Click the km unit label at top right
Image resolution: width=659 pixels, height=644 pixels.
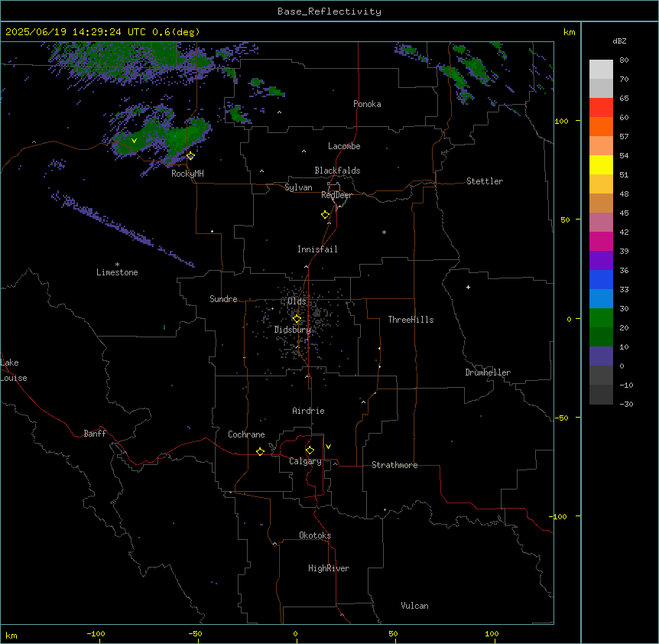569,32
